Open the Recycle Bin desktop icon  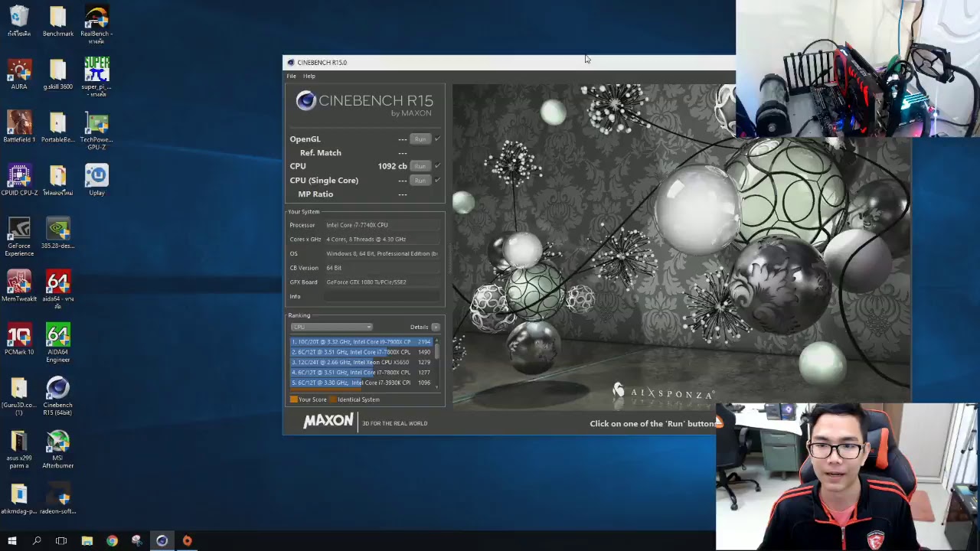[19, 21]
